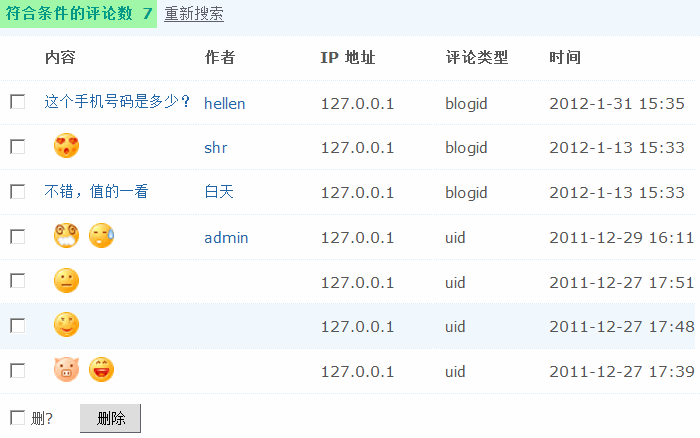Click the 符合条件的评论数 7 label

pyautogui.click(x=79, y=13)
